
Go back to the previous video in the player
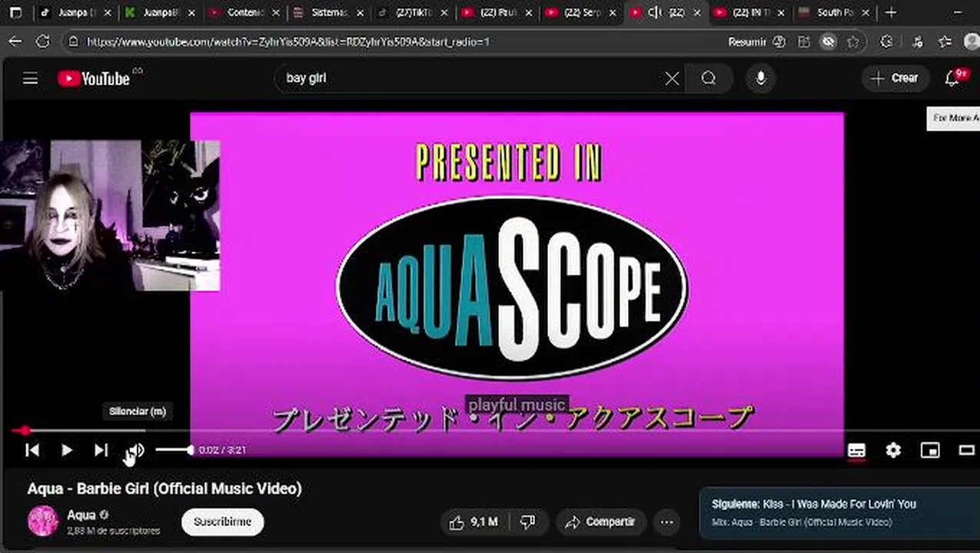point(32,450)
